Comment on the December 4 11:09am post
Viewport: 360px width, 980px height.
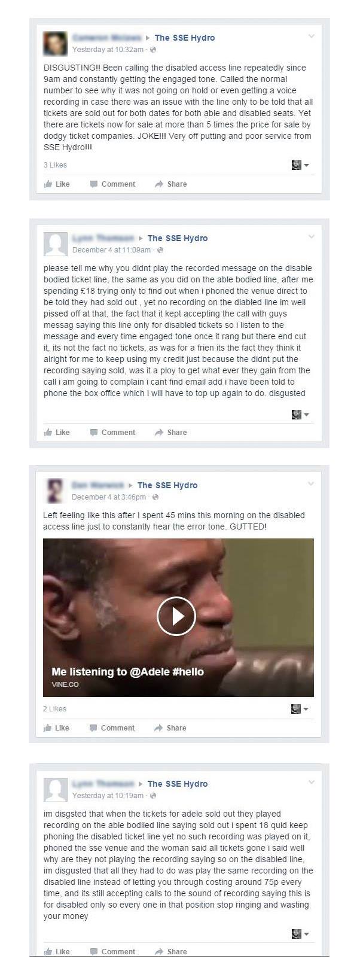point(112,433)
